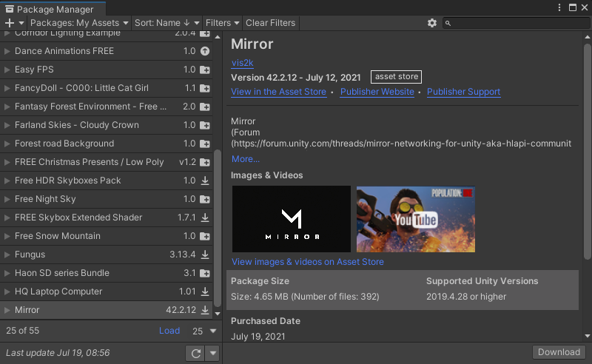This screenshot has width=592, height=364.
Task: Open the load count 25 dropdown
Action: coord(204,331)
